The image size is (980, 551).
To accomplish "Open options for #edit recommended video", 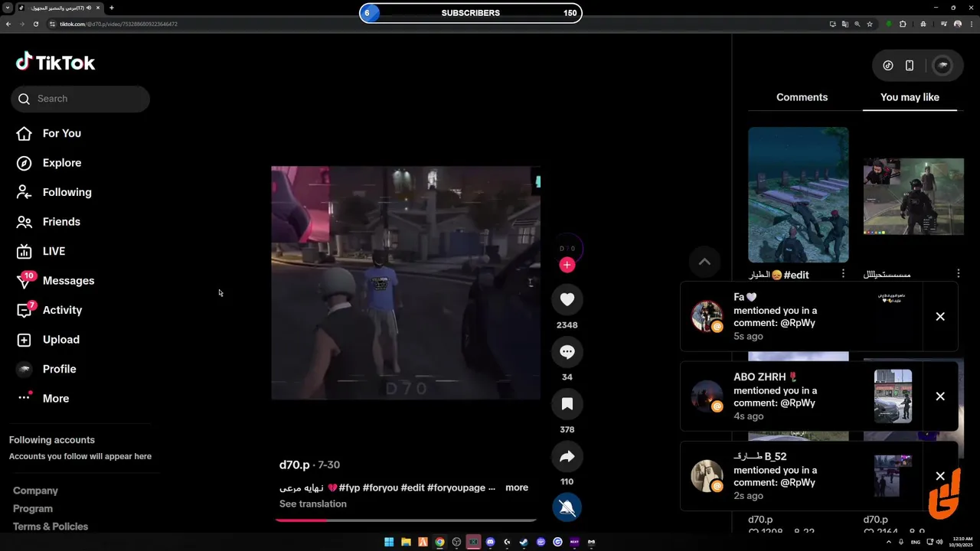I will click(843, 274).
